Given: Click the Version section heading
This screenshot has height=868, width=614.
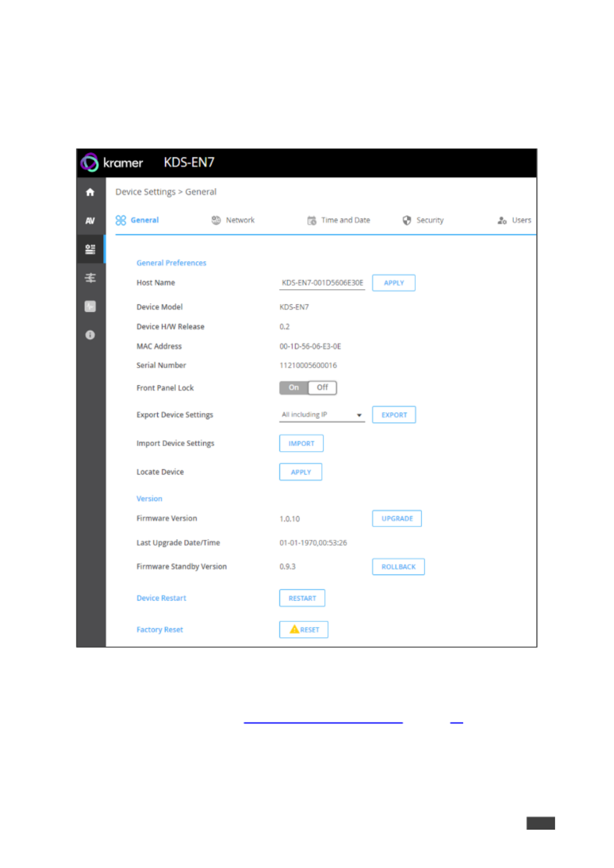Looking at the screenshot, I should [x=149, y=499].
